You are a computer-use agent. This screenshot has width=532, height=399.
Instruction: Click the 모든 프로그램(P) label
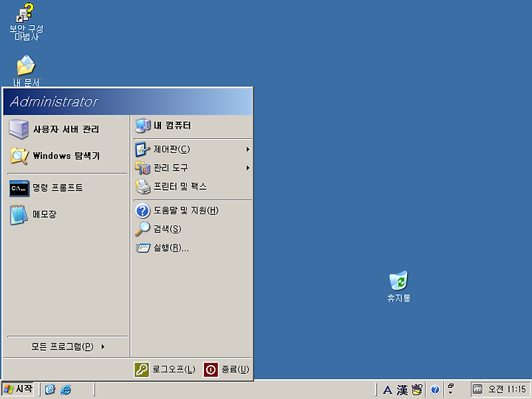[x=62, y=347]
